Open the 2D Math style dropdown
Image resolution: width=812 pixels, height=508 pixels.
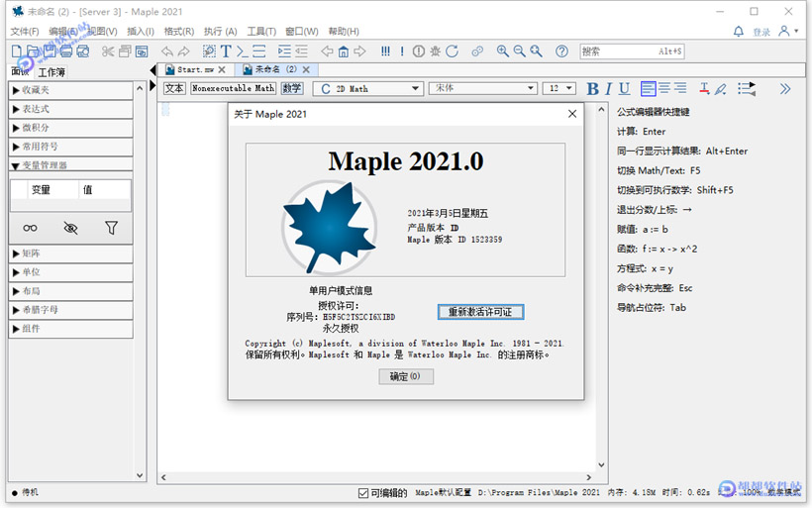point(368,88)
